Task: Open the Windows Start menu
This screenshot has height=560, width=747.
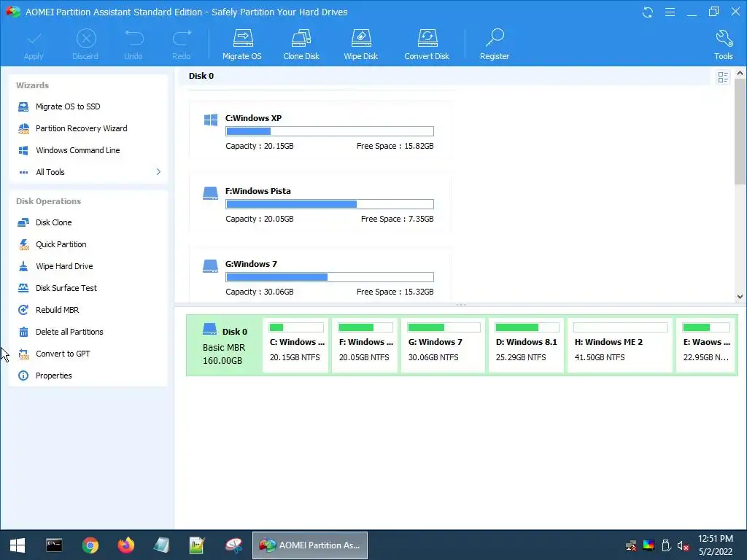Action: point(18,545)
